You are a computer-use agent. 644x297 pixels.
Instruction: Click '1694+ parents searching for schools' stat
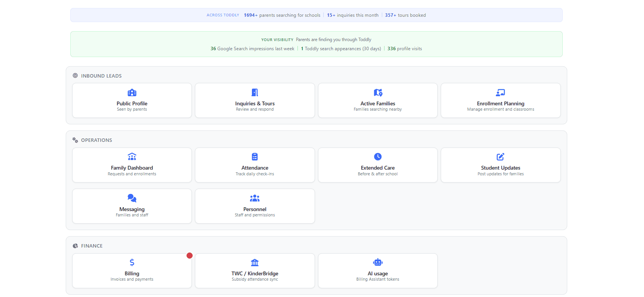pos(282,15)
